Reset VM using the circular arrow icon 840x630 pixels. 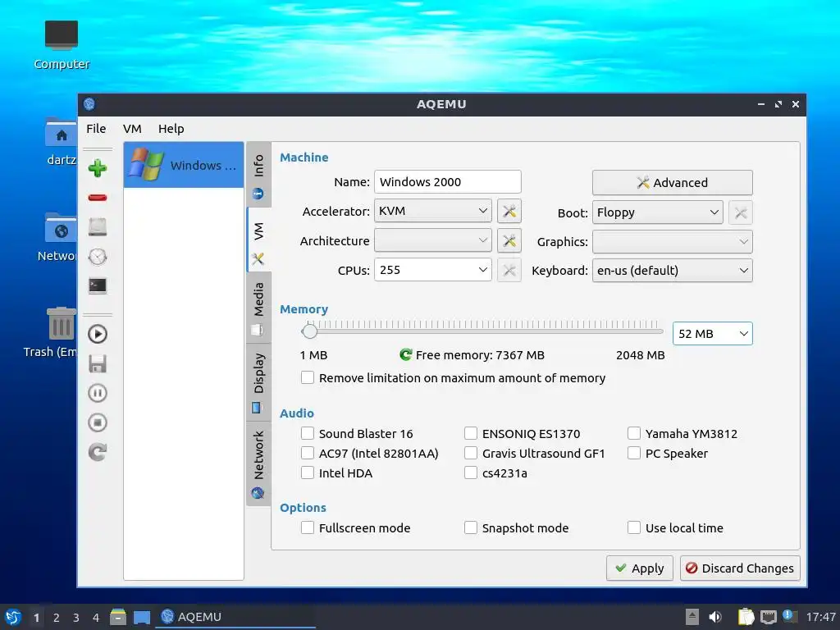click(98, 452)
